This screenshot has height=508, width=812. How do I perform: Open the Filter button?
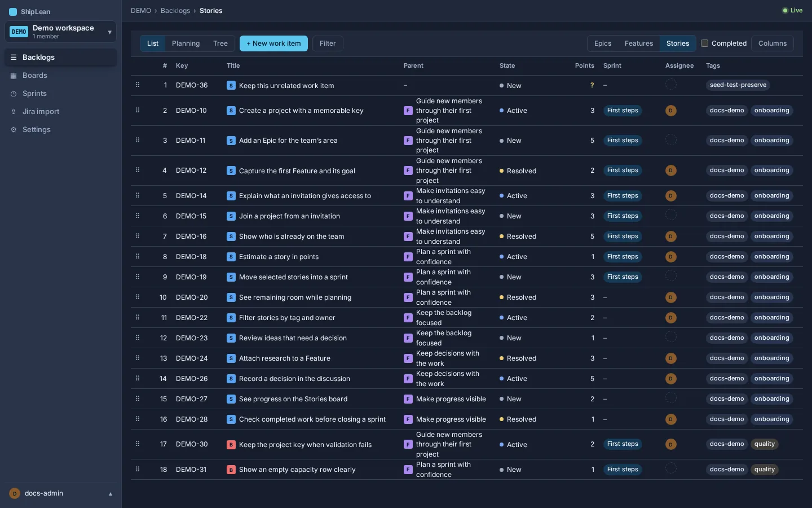click(328, 43)
